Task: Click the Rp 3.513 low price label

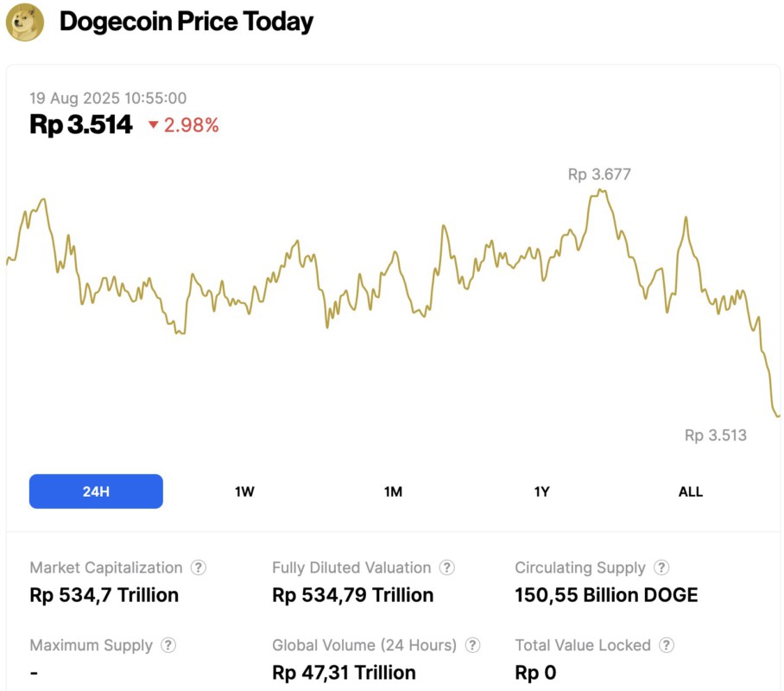Action: pyautogui.click(x=715, y=435)
